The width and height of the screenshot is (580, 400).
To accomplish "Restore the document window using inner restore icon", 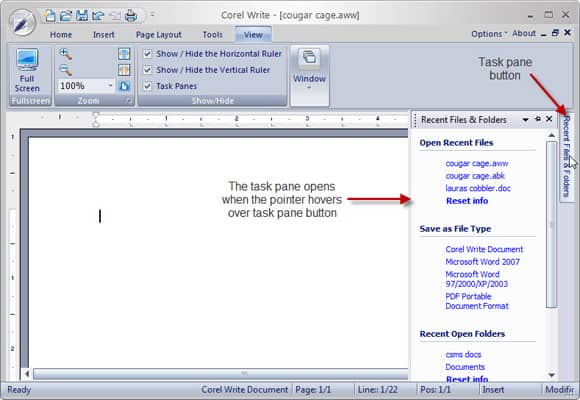I will click(555, 33).
